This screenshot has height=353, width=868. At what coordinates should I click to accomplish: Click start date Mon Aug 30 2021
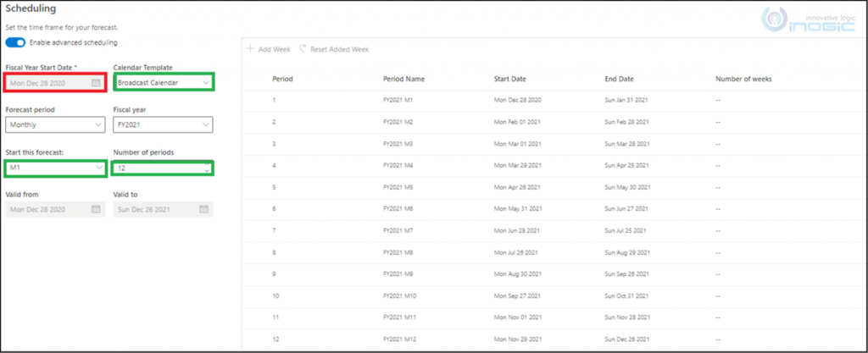tap(518, 274)
